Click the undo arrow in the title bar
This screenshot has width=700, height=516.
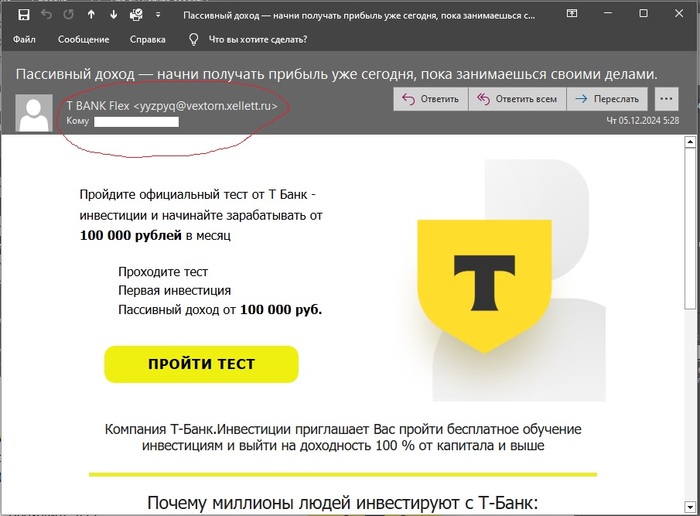click(x=45, y=15)
